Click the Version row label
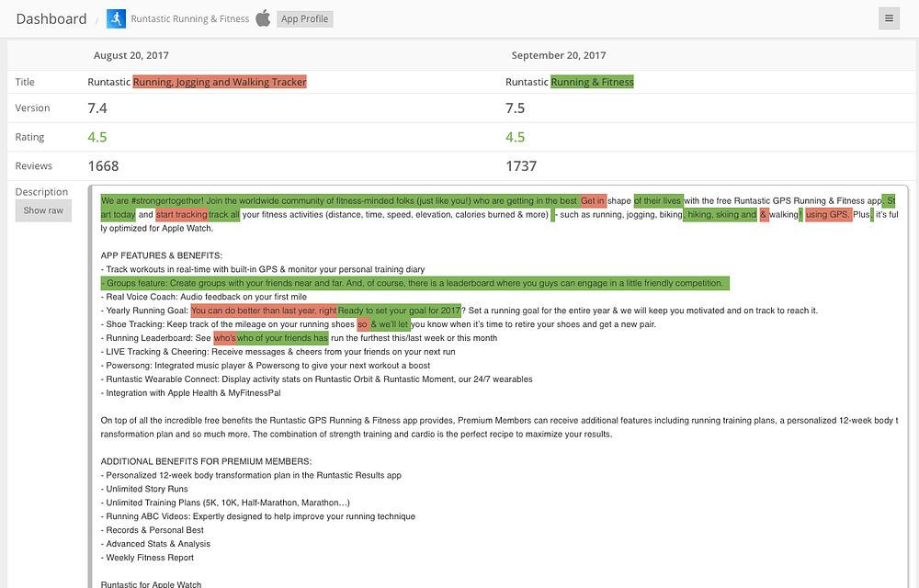 (x=32, y=107)
